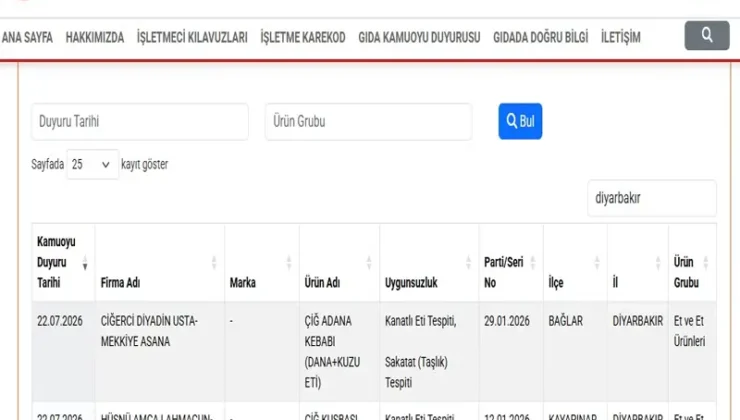Open HAKKIMIZDA menu item
The height and width of the screenshot is (420, 740).
coord(95,37)
